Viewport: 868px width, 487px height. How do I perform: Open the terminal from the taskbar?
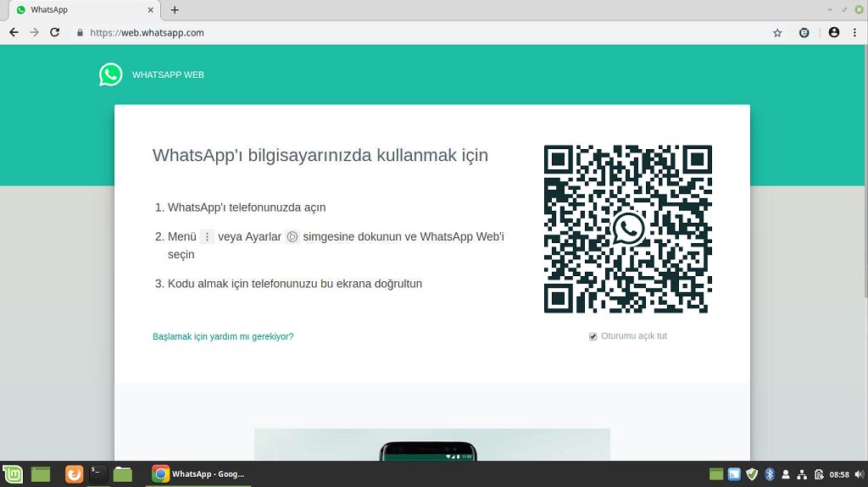[x=98, y=474]
